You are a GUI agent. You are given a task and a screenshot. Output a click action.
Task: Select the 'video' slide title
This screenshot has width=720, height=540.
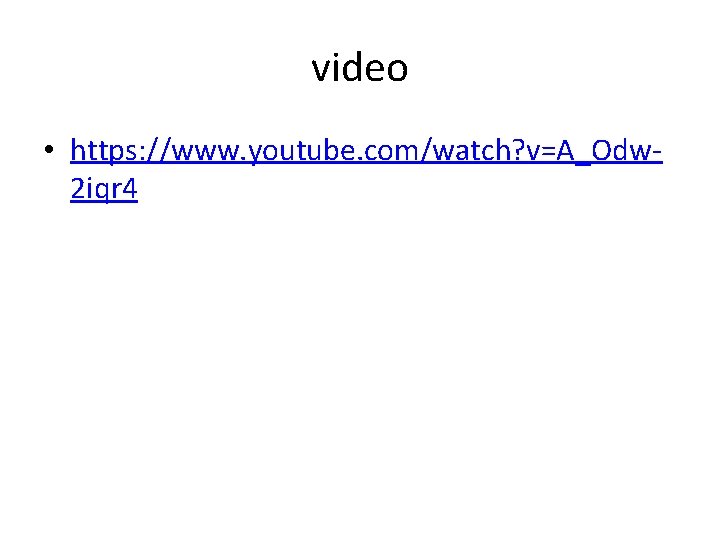pos(360,68)
